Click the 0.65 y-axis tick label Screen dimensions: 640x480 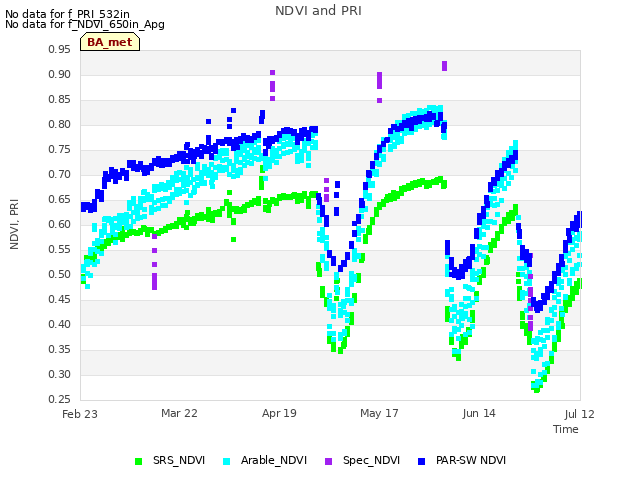pos(60,199)
